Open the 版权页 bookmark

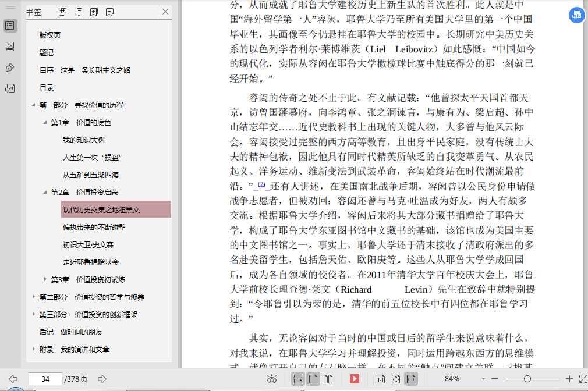[50, 35]
